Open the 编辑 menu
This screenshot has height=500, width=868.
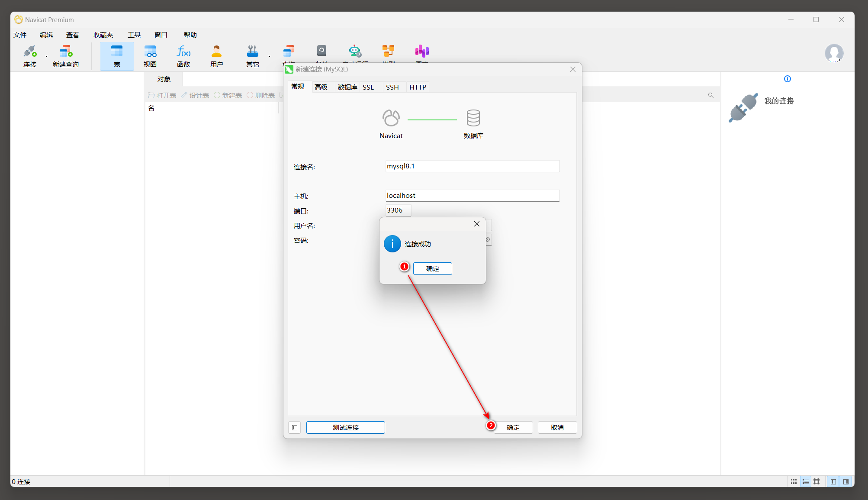[46, 35]
